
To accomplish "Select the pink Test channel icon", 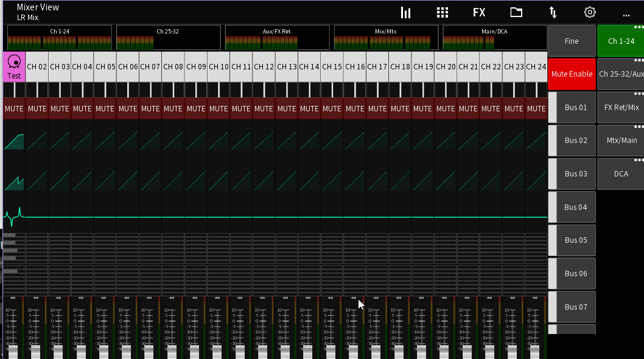I will [x=14, y=66].
